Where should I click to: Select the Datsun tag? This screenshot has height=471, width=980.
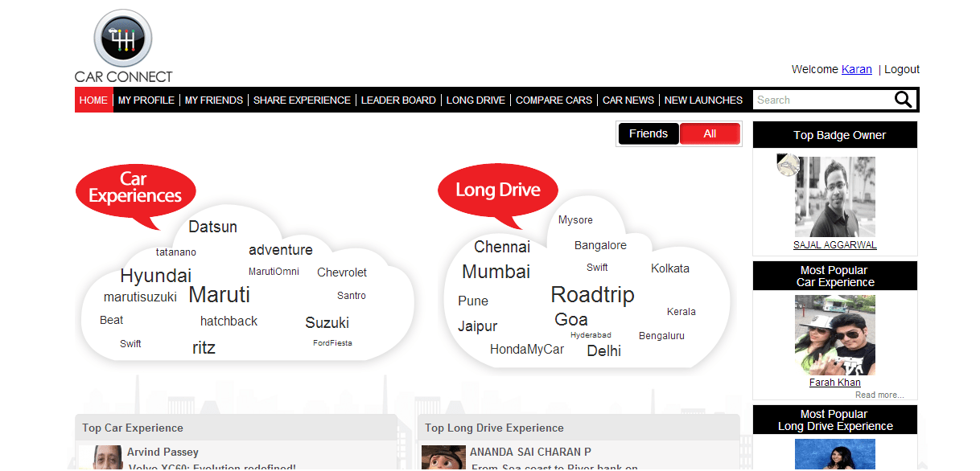tap(212, 227)
